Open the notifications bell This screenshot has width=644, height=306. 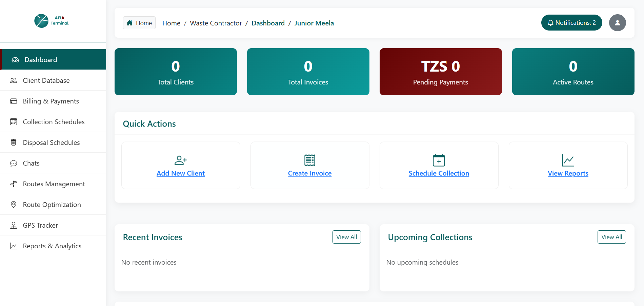571,22
